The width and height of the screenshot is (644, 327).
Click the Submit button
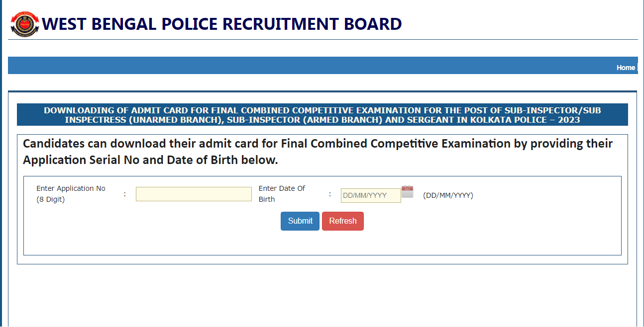[x=300, y=221]
